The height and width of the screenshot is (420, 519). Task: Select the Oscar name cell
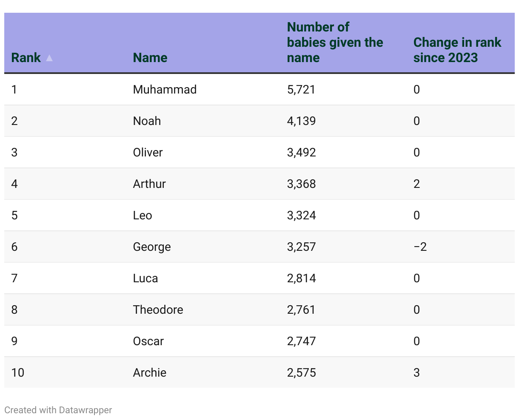tap(148, 341)
